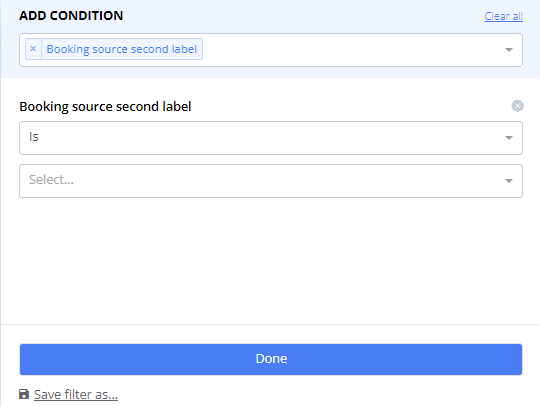Click empty space in Add Condition box
540x407 pixels.
pos(351,50)
